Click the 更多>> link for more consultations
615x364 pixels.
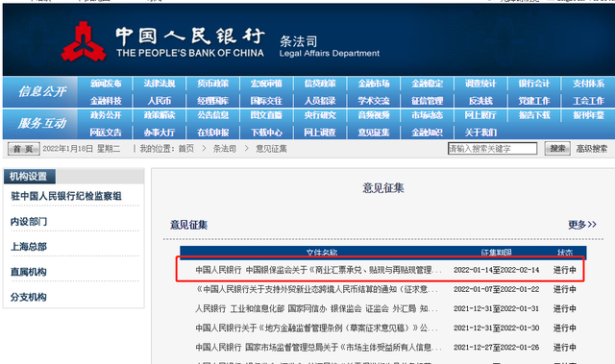click(x=582, y=225)
